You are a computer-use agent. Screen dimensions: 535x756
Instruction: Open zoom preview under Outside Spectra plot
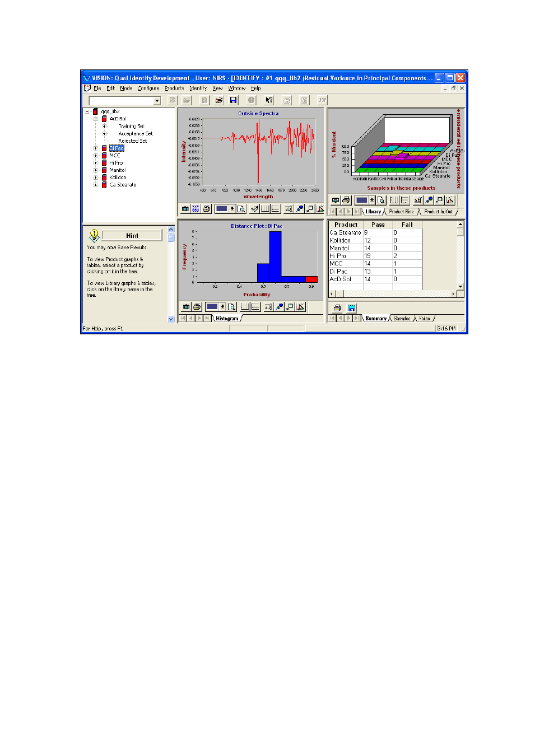coord(241,209)
